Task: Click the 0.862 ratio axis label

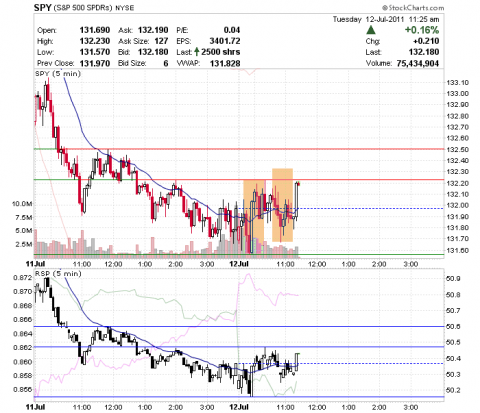Action: 23,347
